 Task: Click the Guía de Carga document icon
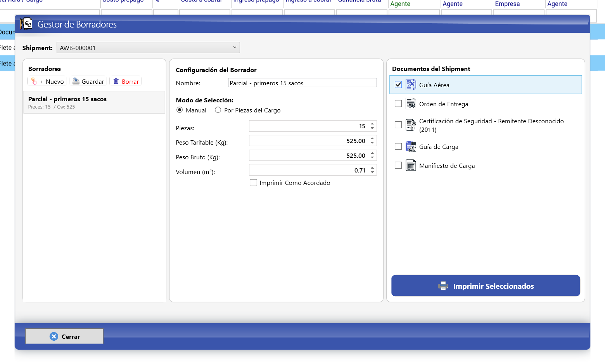pyautogui.click(x=411, y=146)
